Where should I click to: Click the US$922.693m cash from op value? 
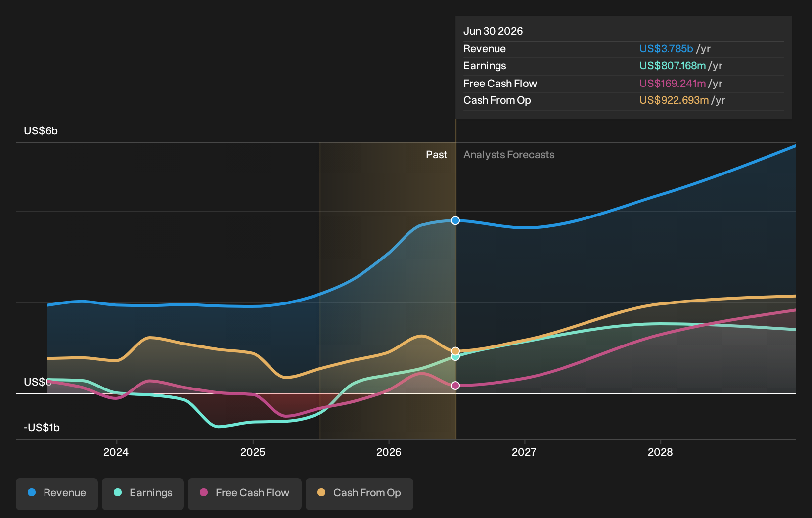pyautogui.click(x=674, y=100)
